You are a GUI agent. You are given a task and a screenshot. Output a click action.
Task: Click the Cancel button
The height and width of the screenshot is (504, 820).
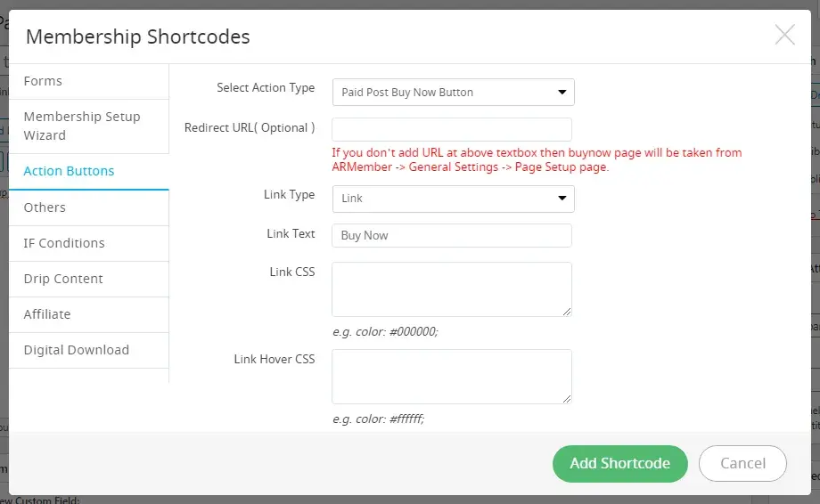pos(742,463)
